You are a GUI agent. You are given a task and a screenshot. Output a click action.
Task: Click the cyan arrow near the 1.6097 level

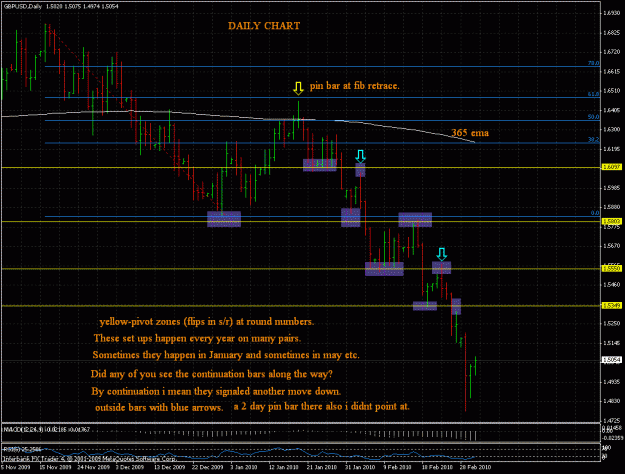click(x=360, y=156)
